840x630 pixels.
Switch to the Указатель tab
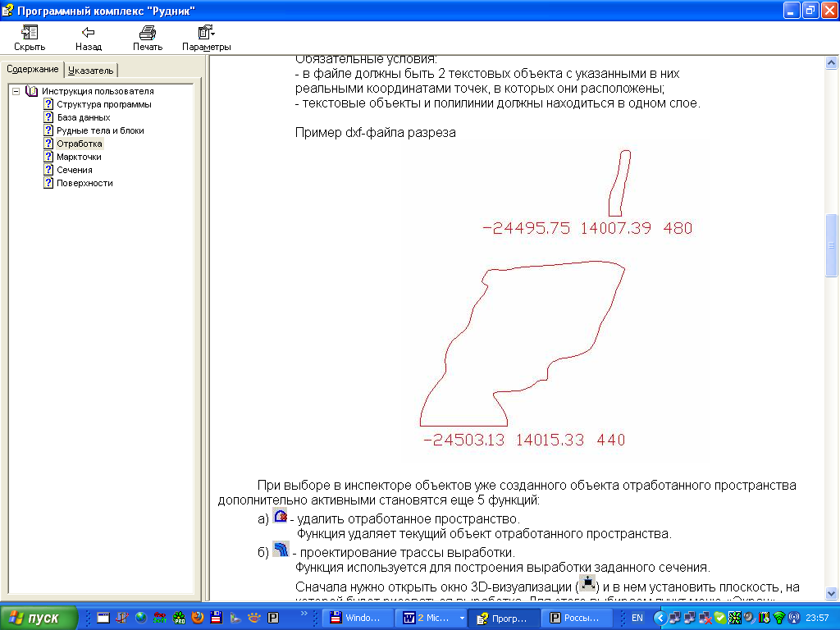(91, 71)
